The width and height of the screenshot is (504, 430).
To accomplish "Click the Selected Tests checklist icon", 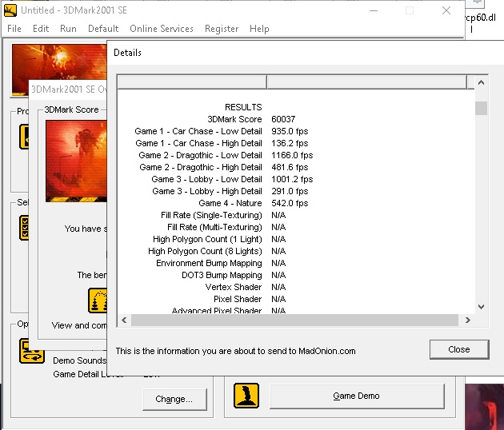I will pyautogui.click(x=24, y=228).
